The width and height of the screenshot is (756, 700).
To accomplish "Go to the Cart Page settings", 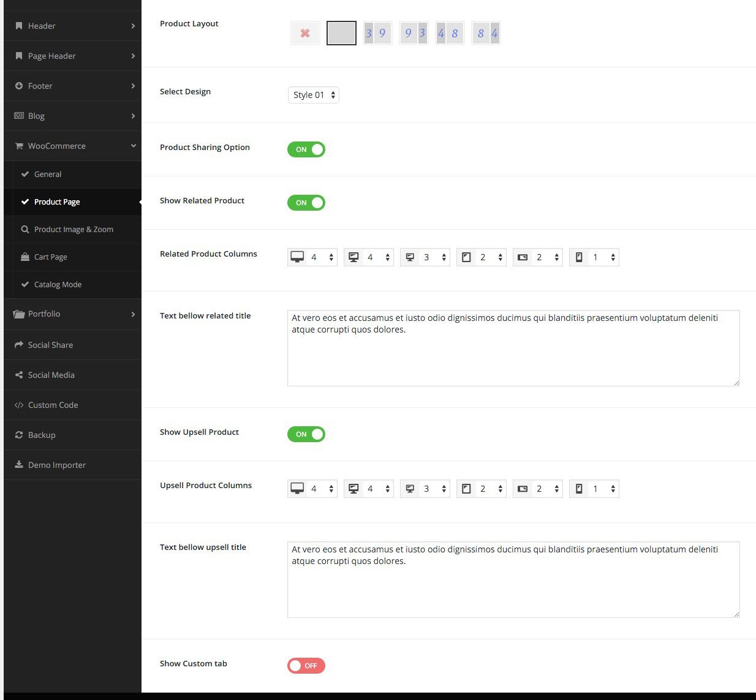I will (x=50, y=257).
